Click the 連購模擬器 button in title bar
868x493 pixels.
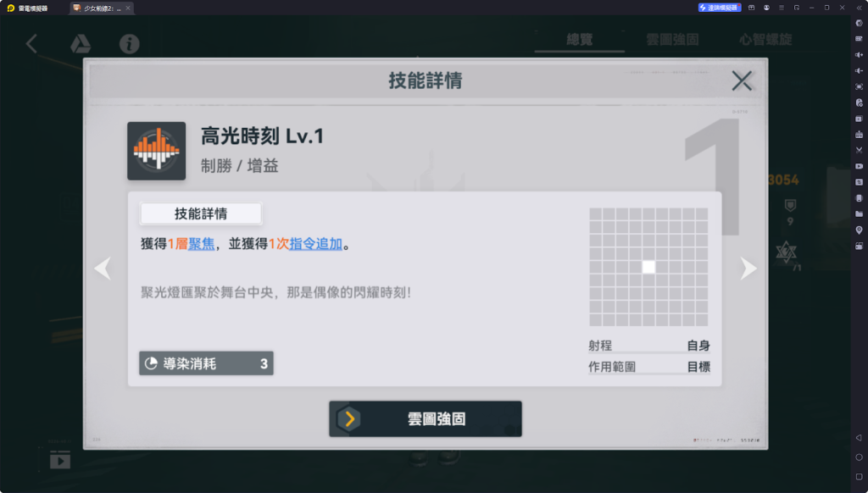pyautogui.click(x=719, y=8)
